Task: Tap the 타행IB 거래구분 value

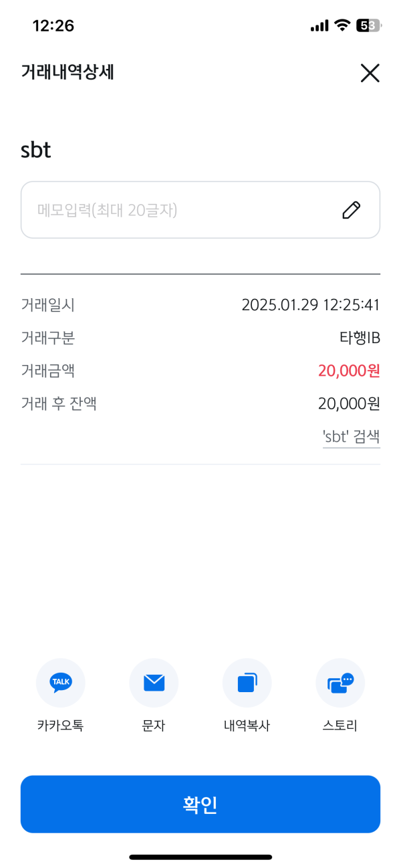Action: click(x=360, y=338)
